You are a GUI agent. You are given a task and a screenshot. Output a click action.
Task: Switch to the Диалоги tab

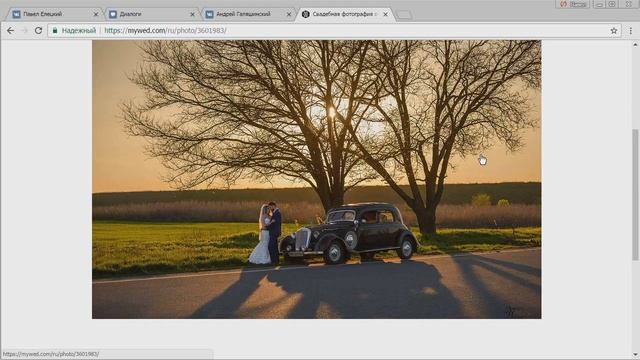(x=150, y=14)
